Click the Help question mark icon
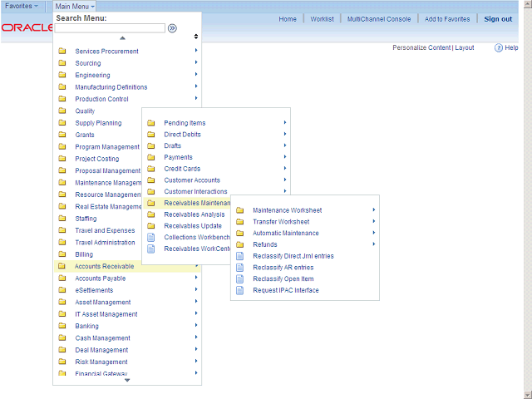This screenshot has height=399, width=532. tap(499, 48)
